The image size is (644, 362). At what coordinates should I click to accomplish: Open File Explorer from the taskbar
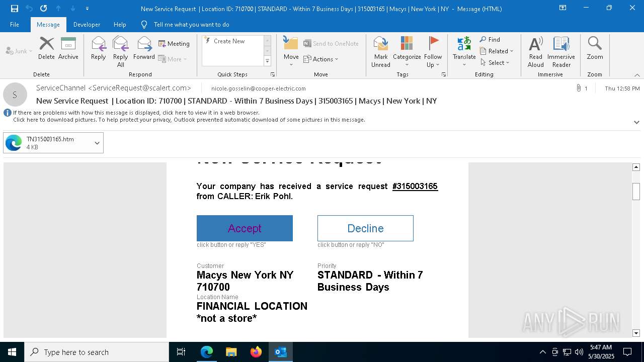click(x=231, y=352)
